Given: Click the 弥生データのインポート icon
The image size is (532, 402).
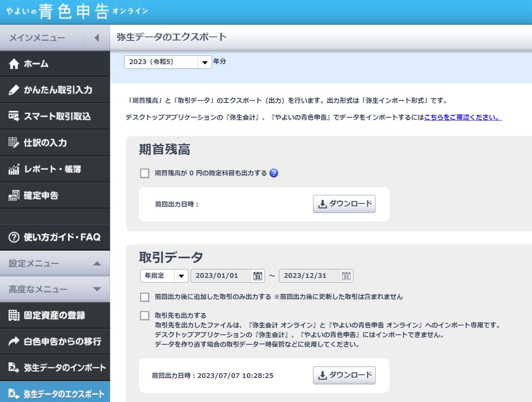Looking at the screenshot, I should coord(14,368).
